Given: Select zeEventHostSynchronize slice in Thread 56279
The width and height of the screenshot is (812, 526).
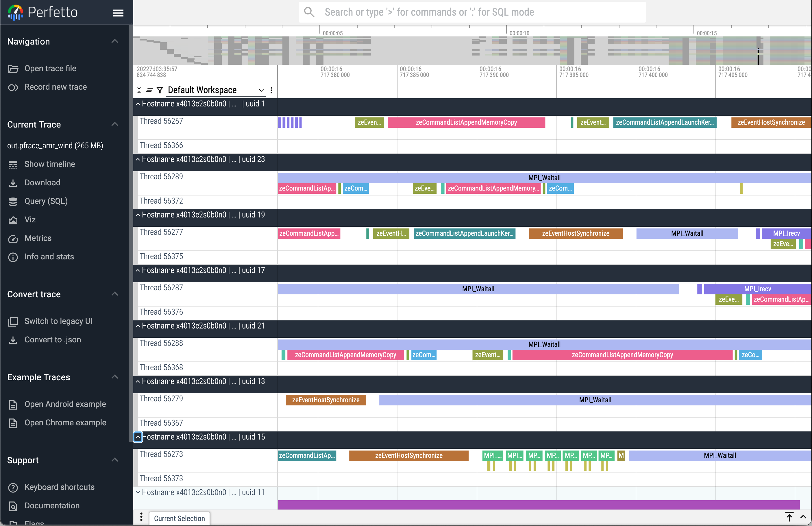Looking at the screenshot, I should click(326, 400).
